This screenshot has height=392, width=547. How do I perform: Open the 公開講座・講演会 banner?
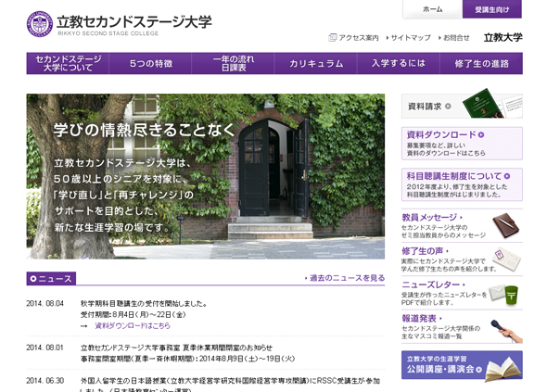click(462, 365)
